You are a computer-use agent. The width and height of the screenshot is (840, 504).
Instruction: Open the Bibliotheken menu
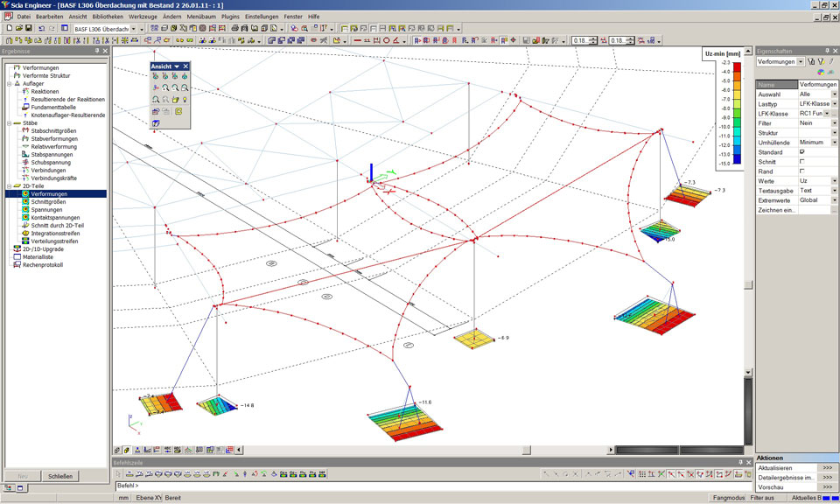(108, 17)
